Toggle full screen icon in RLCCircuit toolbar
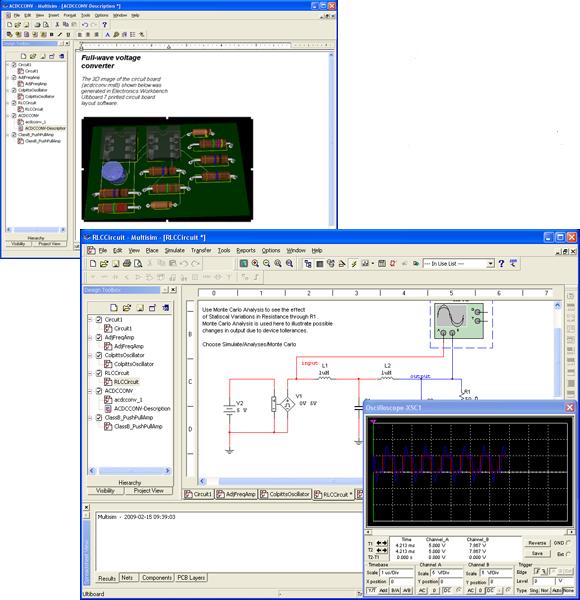 (243, 264)
